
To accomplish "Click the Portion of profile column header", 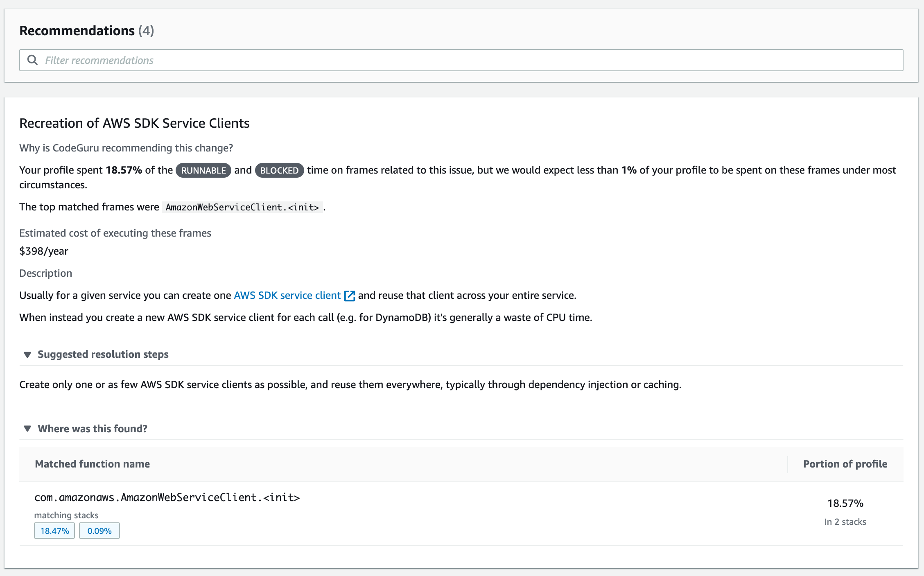I will (845, 464).
